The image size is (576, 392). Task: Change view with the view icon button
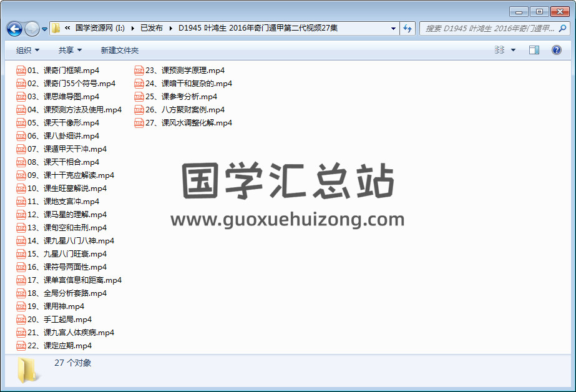(x=500, y=50)
